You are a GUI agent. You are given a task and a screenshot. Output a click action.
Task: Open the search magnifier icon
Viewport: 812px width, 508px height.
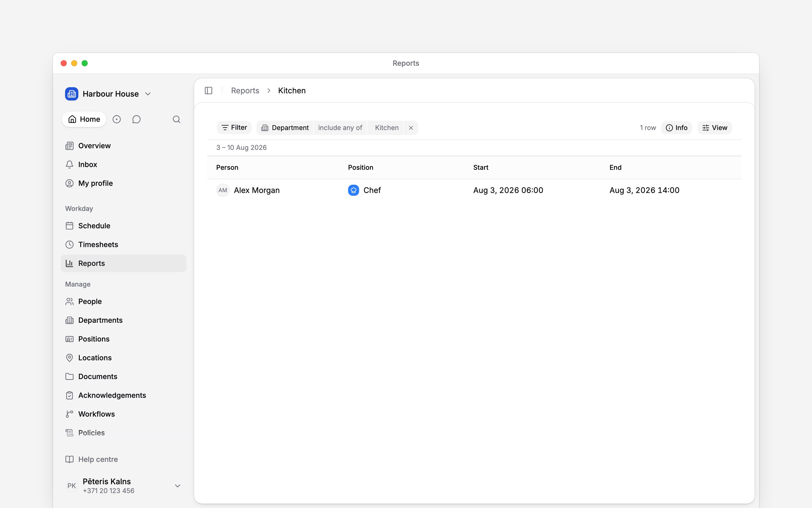point(177,119)
